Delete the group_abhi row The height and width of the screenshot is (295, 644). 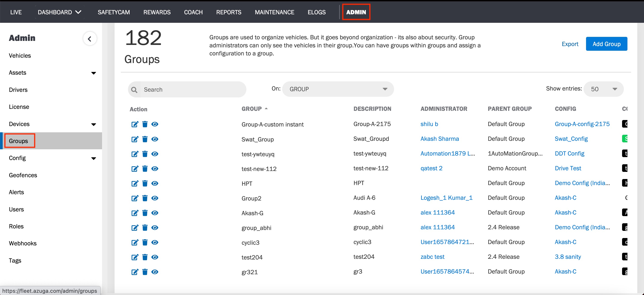click(145, 227)
